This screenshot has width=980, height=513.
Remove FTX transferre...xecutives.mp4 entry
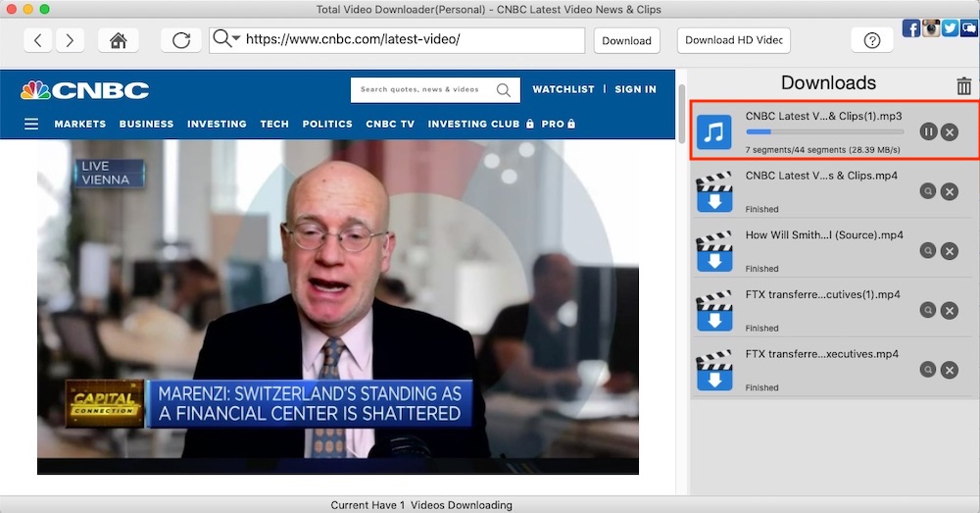[950, 370]
